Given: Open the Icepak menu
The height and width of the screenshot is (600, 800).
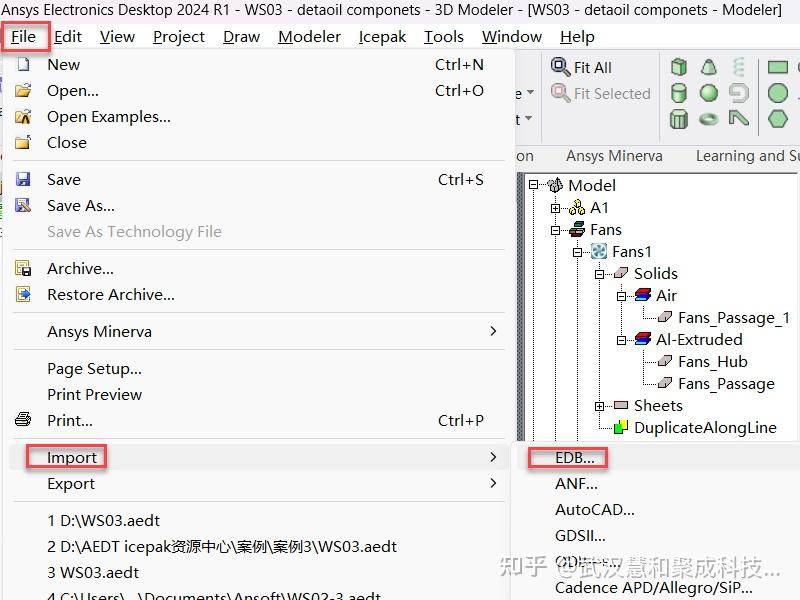Looking at the screenshot, I should [x=382, y=37].
